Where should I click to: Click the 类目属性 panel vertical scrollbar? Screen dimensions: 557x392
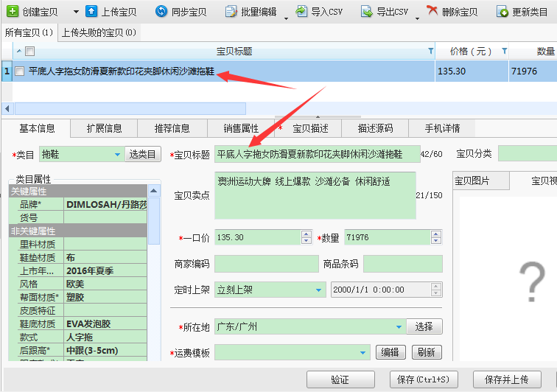point(154,221)
